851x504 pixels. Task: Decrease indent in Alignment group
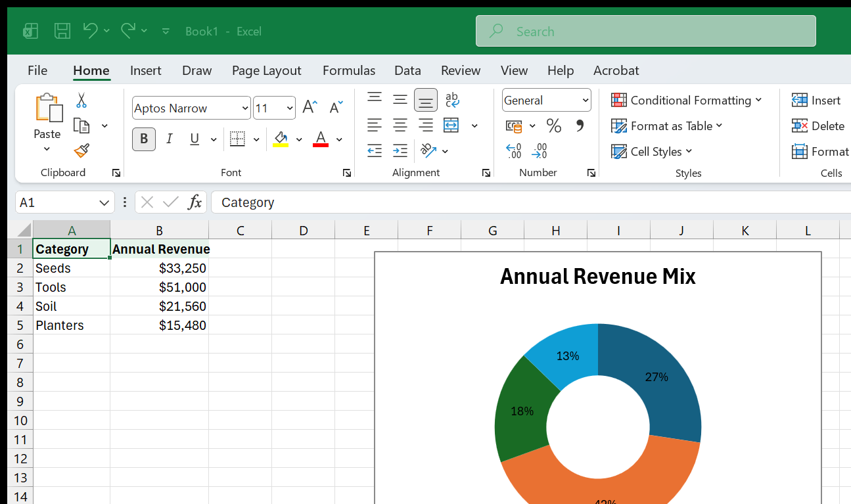pos(375,150)
